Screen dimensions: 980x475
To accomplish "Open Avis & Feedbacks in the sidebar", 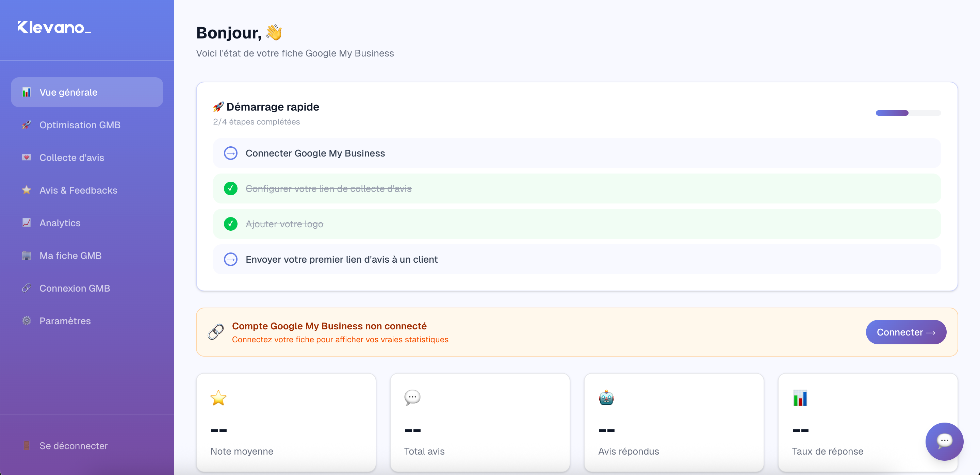I will [x=78, y=190].
